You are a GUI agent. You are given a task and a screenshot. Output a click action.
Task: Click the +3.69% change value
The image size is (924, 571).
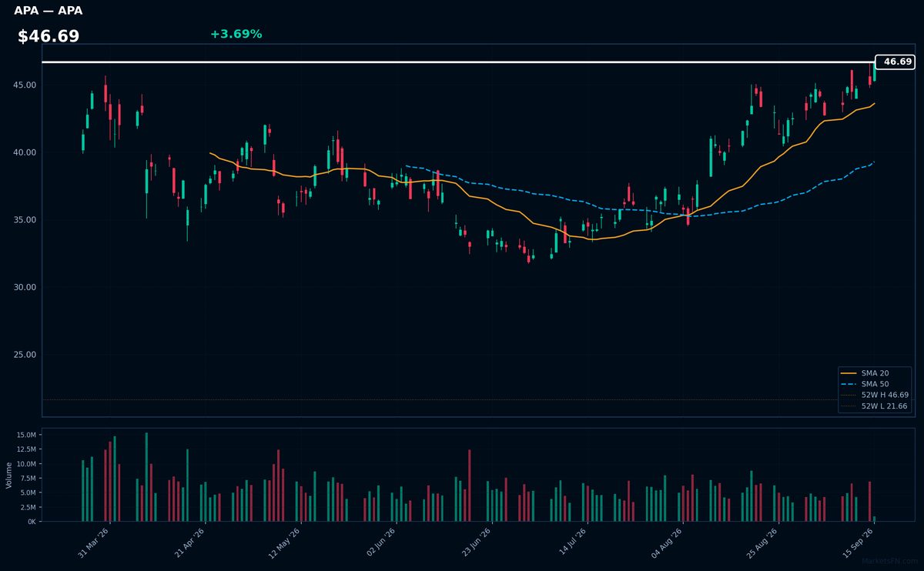[x=236, y=34]
